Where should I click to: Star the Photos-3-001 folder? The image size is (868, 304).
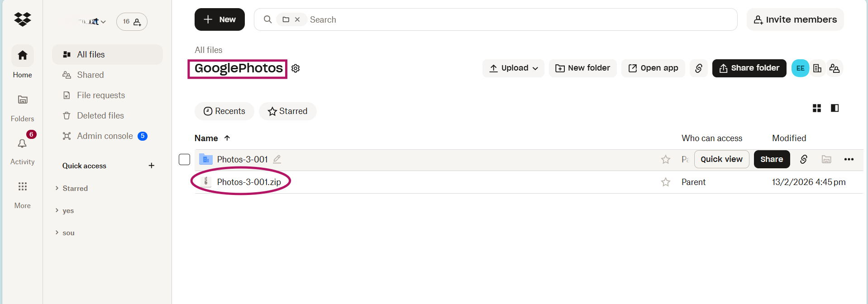tap(665, 159)
